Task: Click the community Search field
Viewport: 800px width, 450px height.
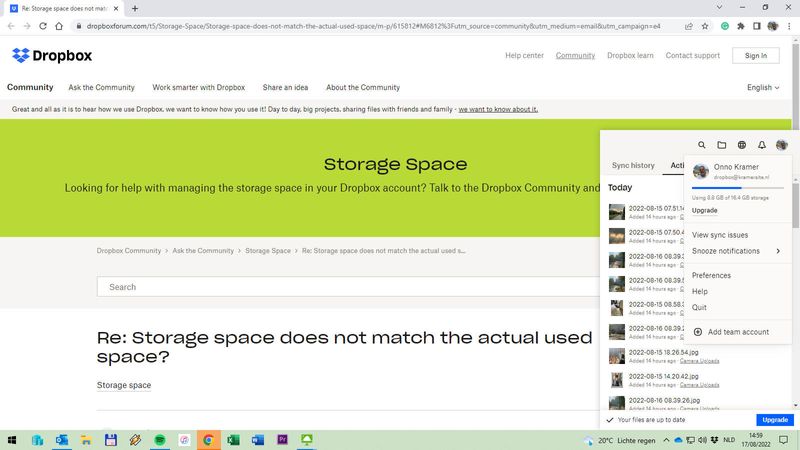Action: [x=348, y=287]
